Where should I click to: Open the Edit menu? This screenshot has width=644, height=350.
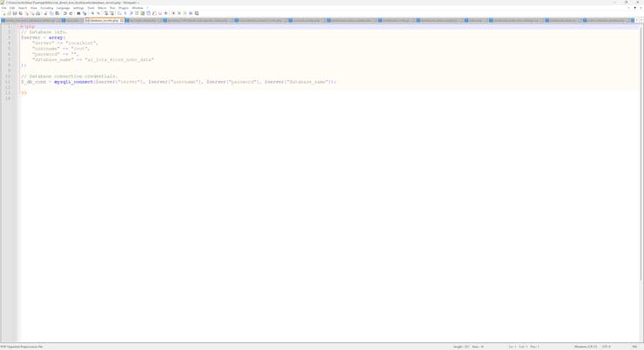[x=12, y=8]
